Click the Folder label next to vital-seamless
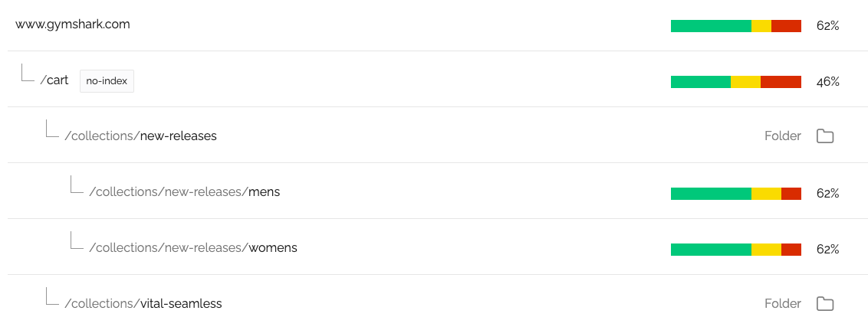This screenshot has width=868, height=317. 783,304
